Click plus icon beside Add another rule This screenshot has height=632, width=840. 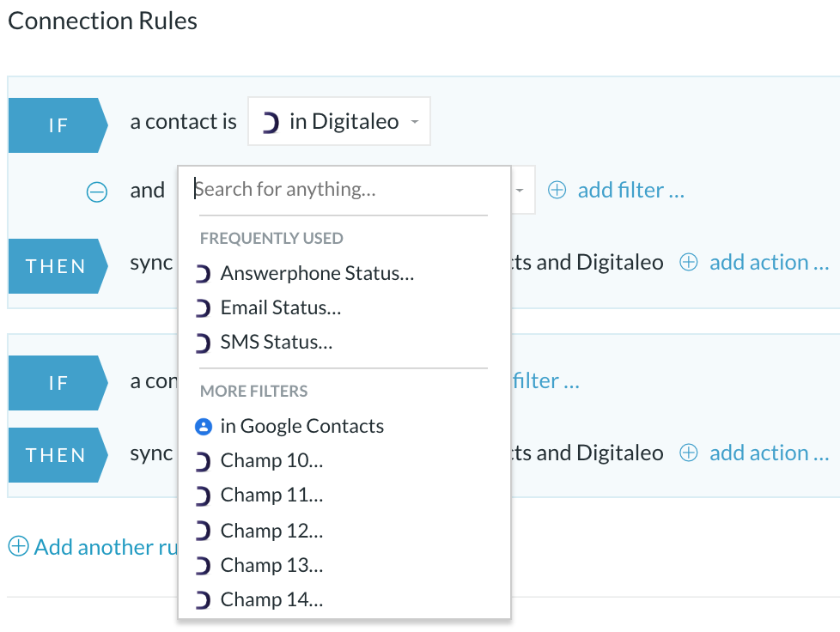click(x=18, y=546)
